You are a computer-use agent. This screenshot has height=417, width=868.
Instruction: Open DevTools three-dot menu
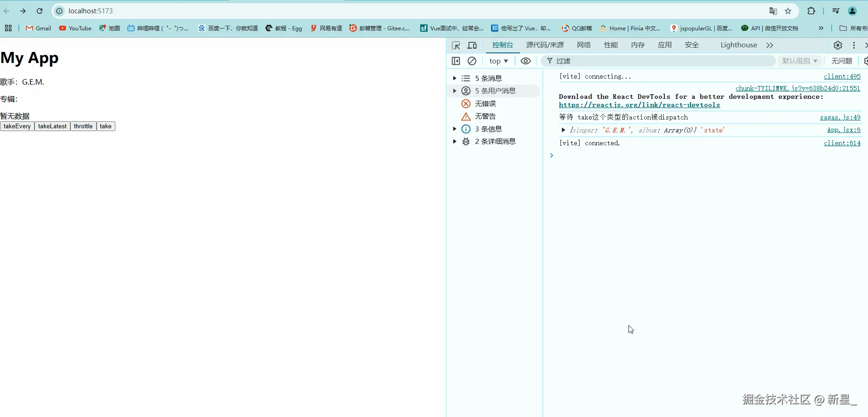coord(854,45)
